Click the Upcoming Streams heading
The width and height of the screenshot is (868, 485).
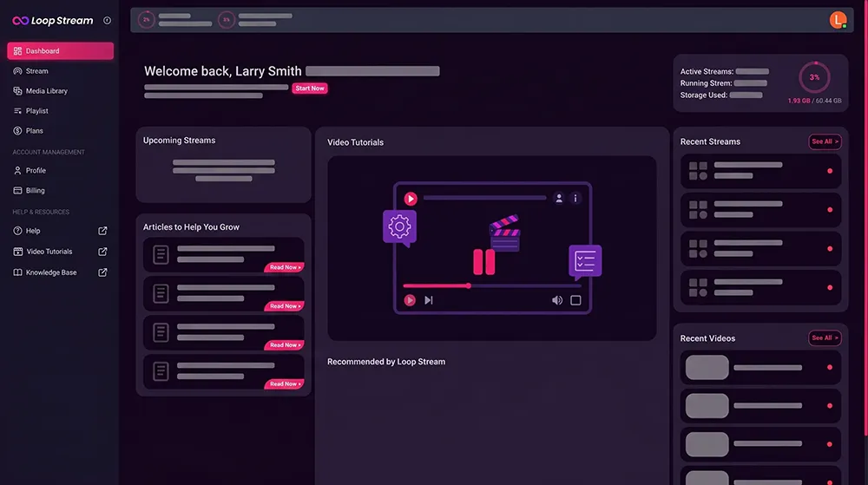(180, 141)
